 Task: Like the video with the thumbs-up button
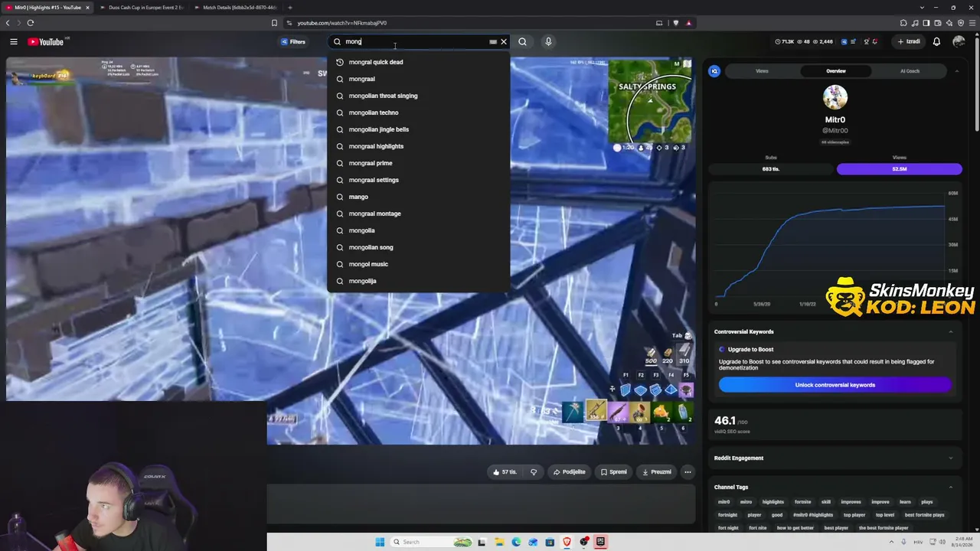click(505, 472)
